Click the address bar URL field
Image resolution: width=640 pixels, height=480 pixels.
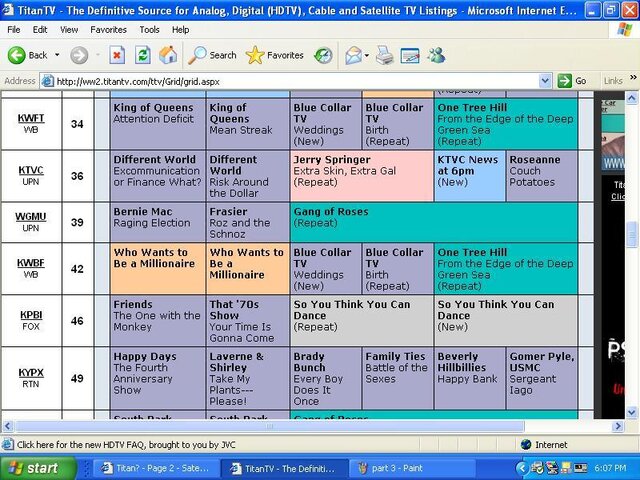(290, 81)
